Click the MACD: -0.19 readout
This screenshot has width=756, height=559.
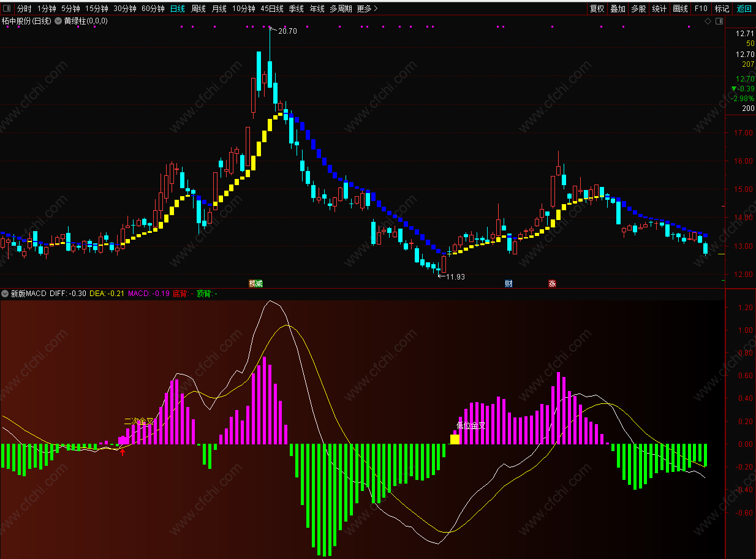(x=149, y=294)
